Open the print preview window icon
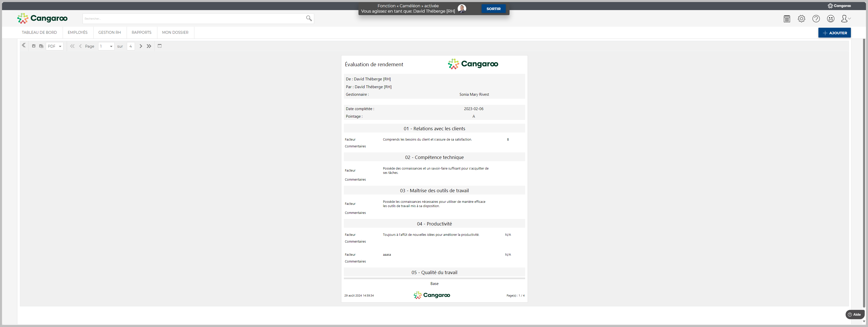 [x=160, y=46]
